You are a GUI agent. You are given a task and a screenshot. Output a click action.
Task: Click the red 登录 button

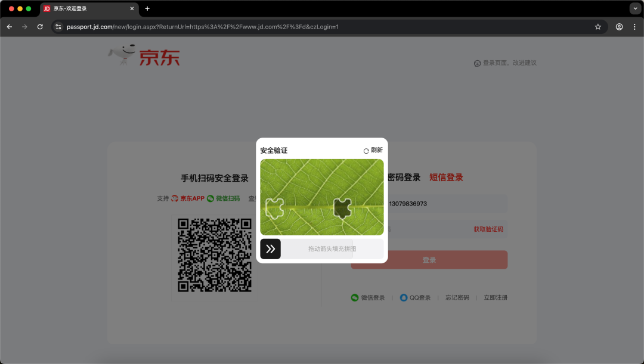tap(429, 259)
